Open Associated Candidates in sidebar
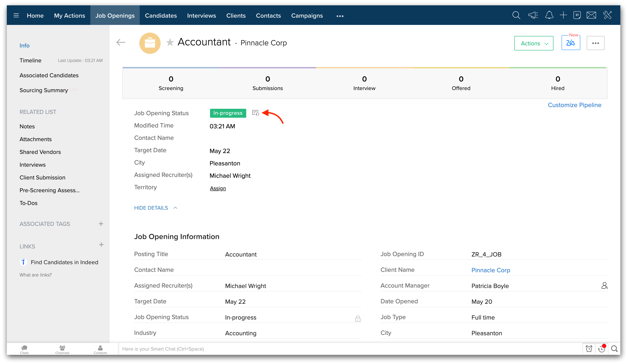Screen dimensions: 628x364 tap(49, 75)
